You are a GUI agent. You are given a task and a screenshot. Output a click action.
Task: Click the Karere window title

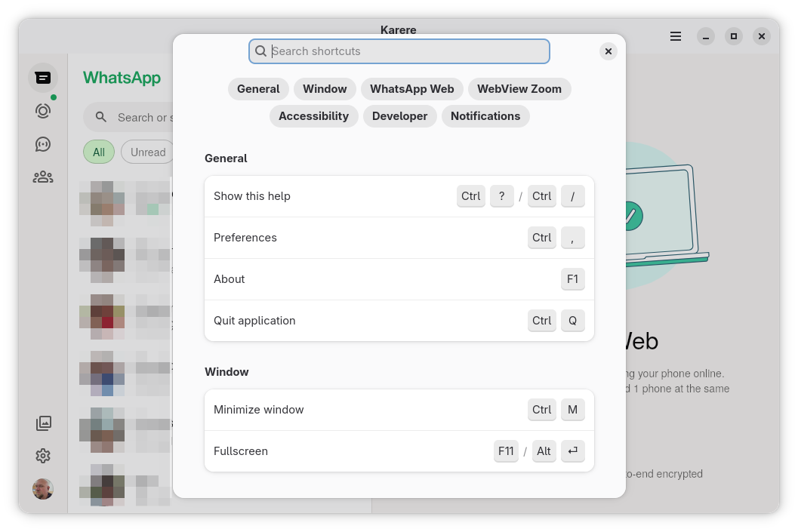point(398,29)
